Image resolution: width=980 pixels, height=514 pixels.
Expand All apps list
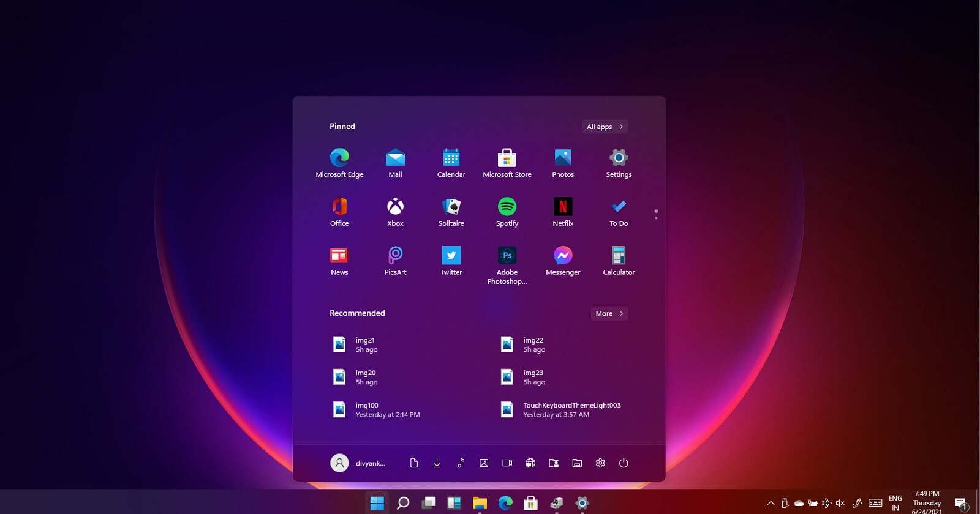click(605, 127)
